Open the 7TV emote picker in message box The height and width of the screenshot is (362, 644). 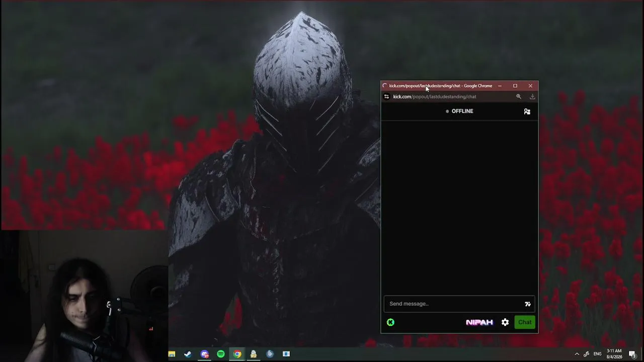(x=527, y=304)
